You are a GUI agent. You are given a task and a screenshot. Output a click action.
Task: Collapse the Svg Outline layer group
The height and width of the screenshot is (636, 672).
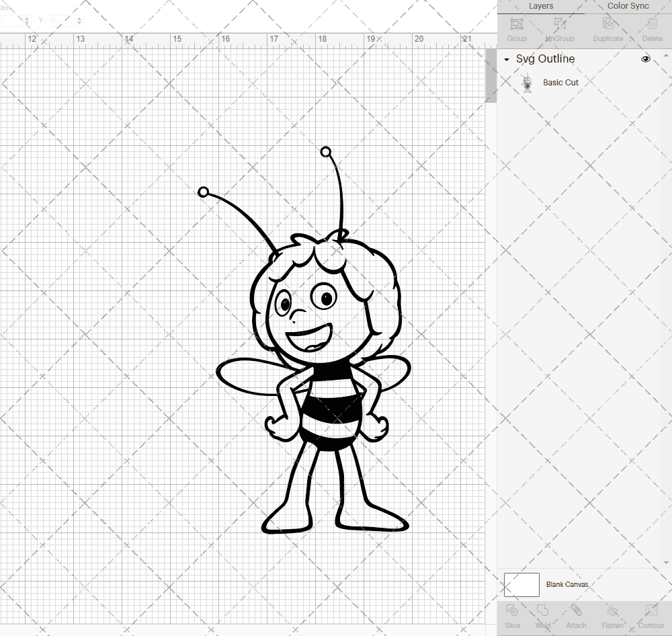pyautogui.click(x=506, y=59)
